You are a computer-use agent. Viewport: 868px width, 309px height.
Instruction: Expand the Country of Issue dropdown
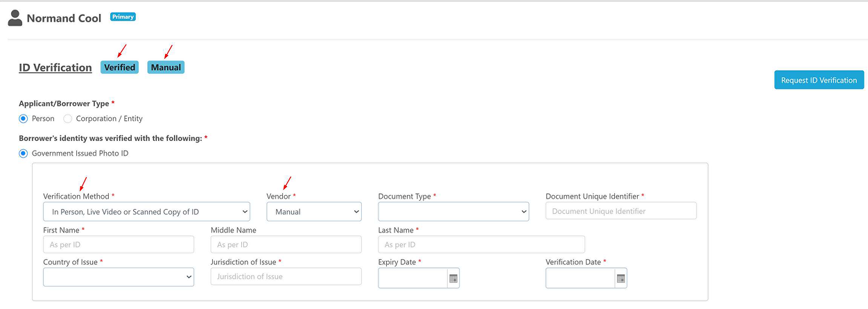tap(119, 276)
